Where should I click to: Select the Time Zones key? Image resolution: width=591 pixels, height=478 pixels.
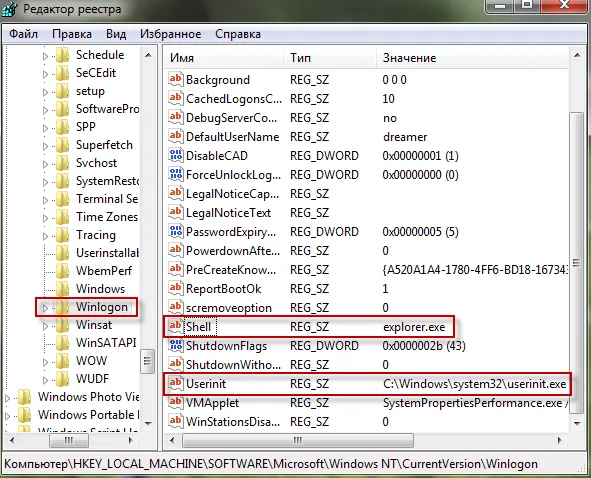[107, 217]
